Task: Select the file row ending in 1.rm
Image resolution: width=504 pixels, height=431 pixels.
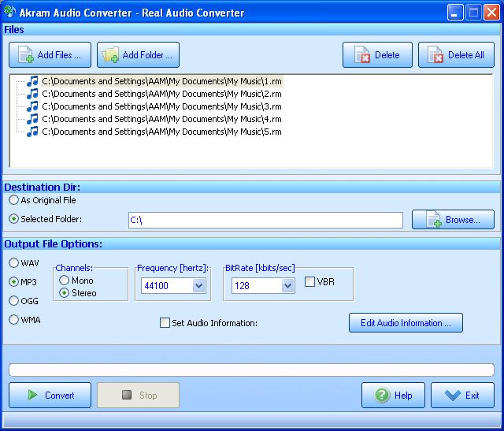Action: coord(161,81)
